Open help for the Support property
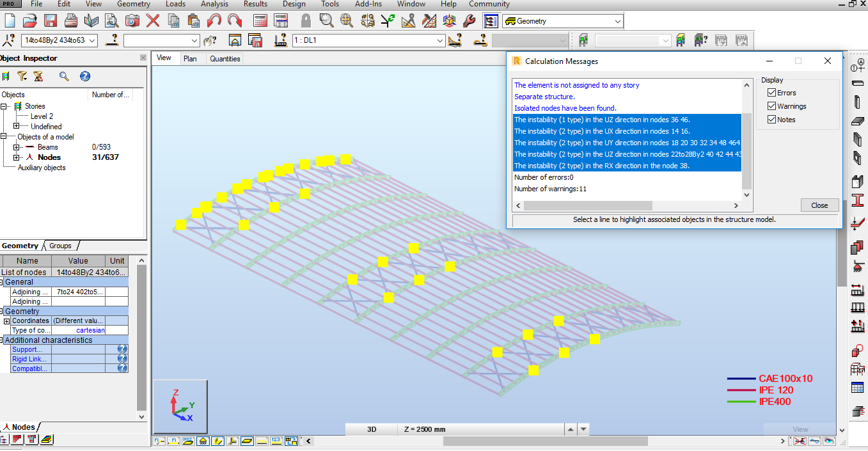The width and height of the screenshot is (868, 451). pyautogui.click(x=122, y=349)
